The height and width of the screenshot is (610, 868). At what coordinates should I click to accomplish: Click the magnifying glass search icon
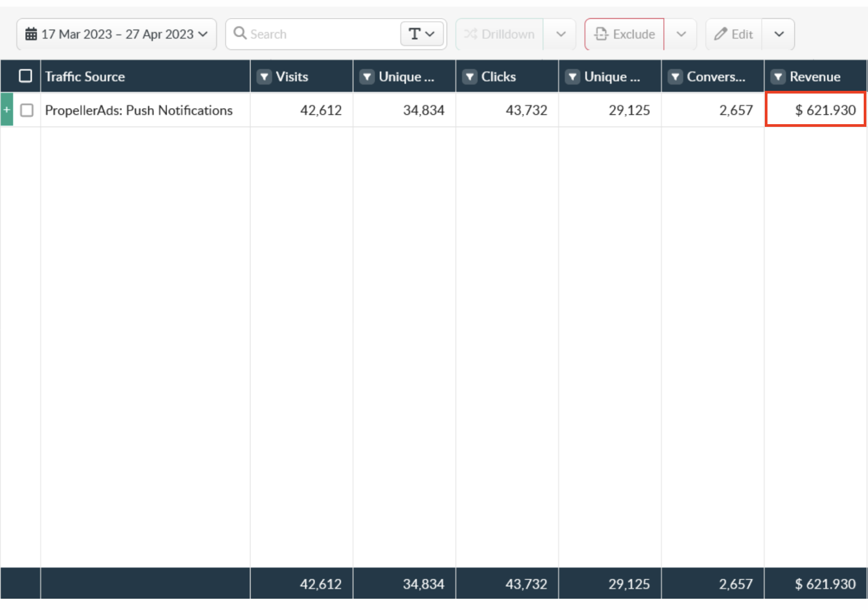(240, 33)
